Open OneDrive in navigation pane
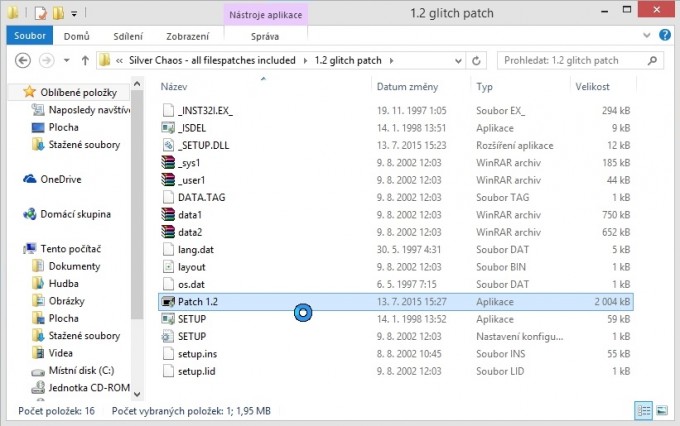 click(61, 179)
